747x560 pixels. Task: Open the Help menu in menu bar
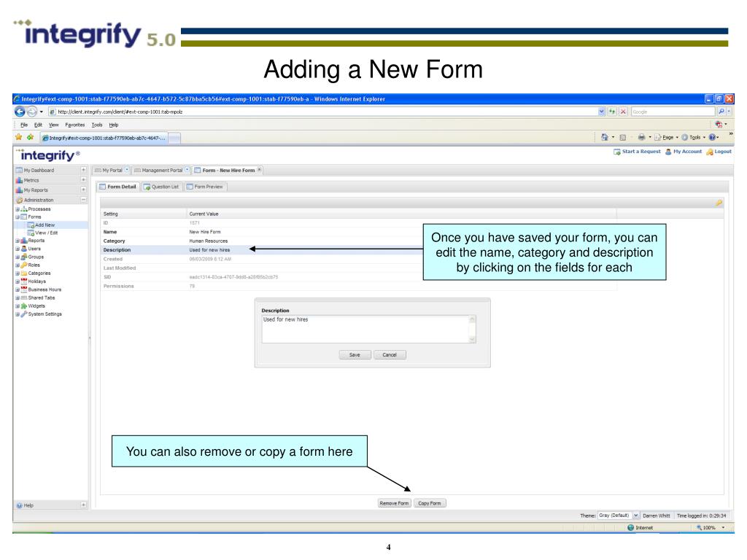point(113,125)
